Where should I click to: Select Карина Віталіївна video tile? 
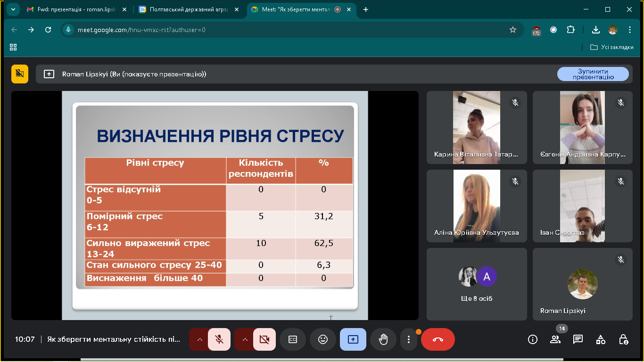477,127
